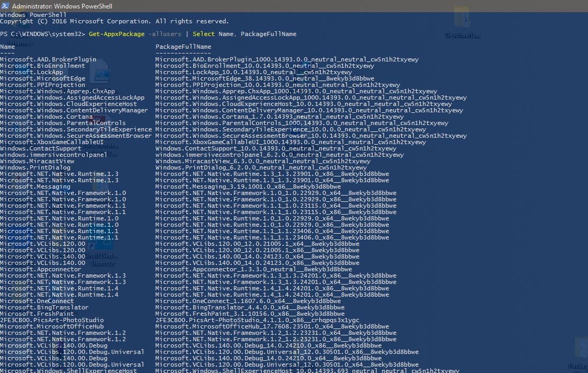
Task: Click full name 'Windows.PrintDialog_6.2.0.0_neutral_neutral_cw5n1h2txyewy'
Action: tap(261, 168)
